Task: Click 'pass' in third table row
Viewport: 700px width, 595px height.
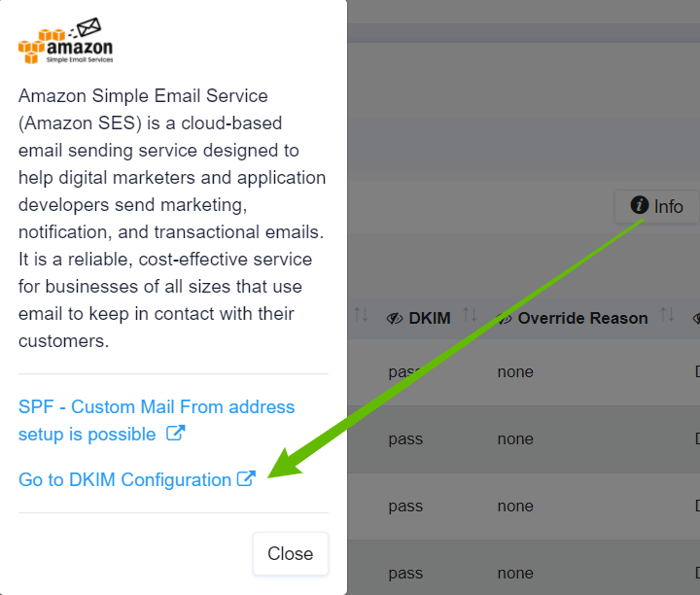Action: point(405,507)
